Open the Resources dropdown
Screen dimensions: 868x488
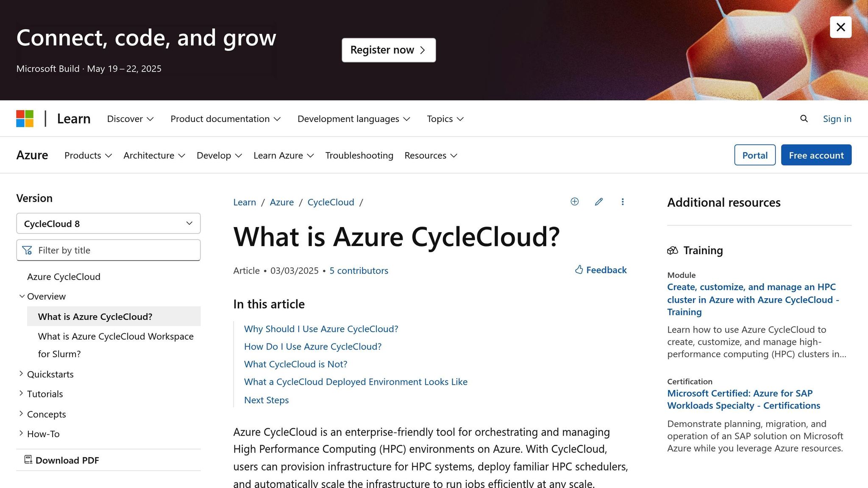coord(431,155)
